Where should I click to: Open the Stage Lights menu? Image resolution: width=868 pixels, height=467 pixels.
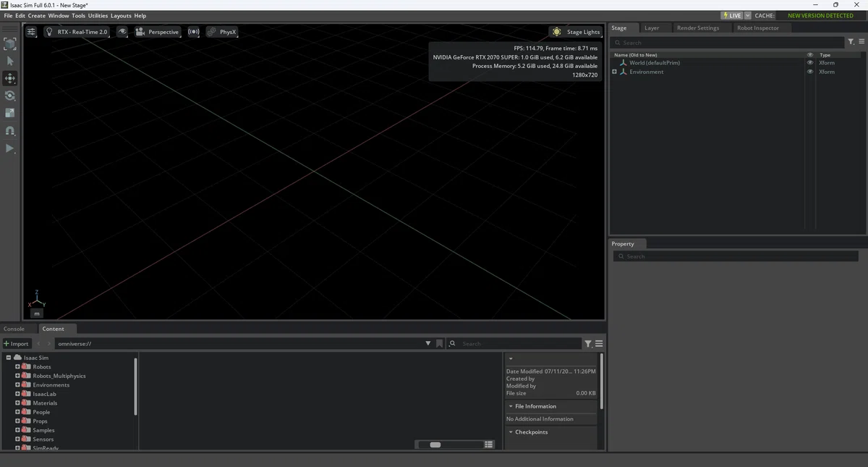point(576,32)
